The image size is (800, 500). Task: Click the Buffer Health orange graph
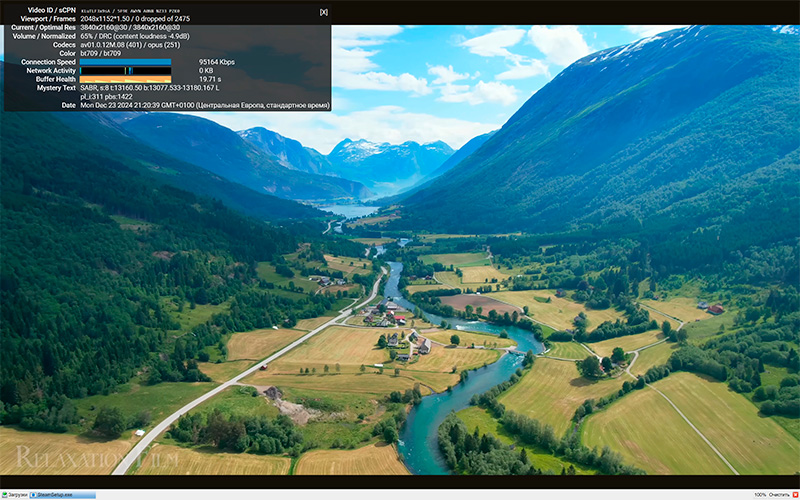125,79
